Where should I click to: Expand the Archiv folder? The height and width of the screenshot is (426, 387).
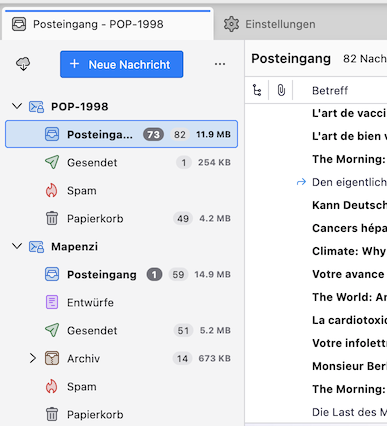tap(32, 359)
